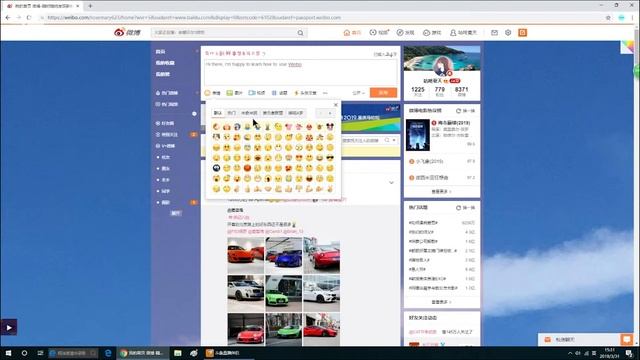The height and width of the screenshot is (360, 640).
Task: Open dropdown arrow next to feed search
Action: coord(394,140)
